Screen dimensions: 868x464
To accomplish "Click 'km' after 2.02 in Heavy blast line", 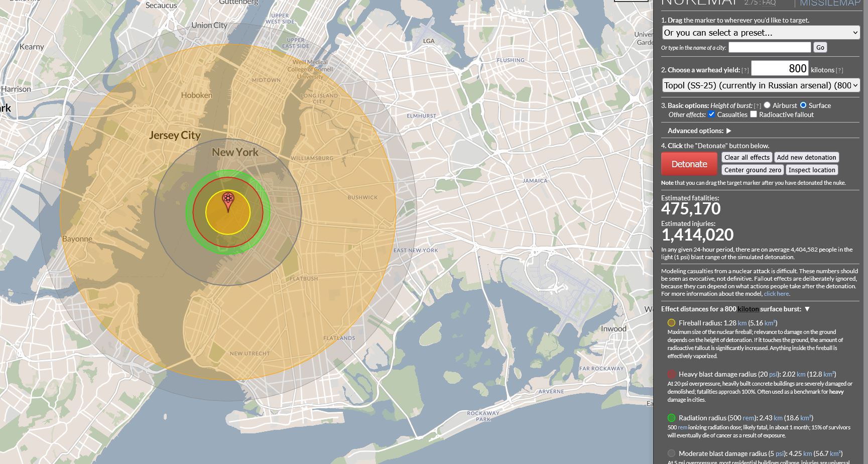I will tap(801, 374).
